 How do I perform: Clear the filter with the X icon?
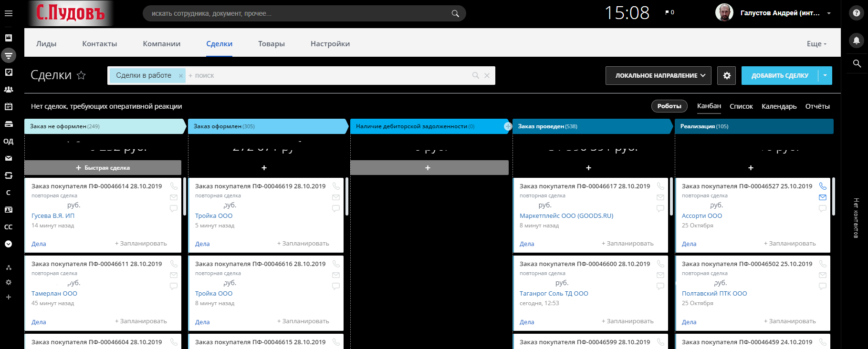tap(487, 75)
